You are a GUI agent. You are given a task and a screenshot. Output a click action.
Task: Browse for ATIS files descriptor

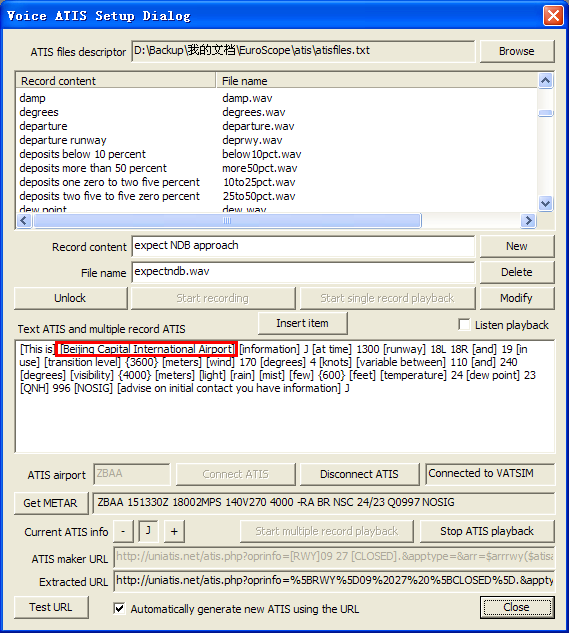pyautogui.click(x=517, y=51)
